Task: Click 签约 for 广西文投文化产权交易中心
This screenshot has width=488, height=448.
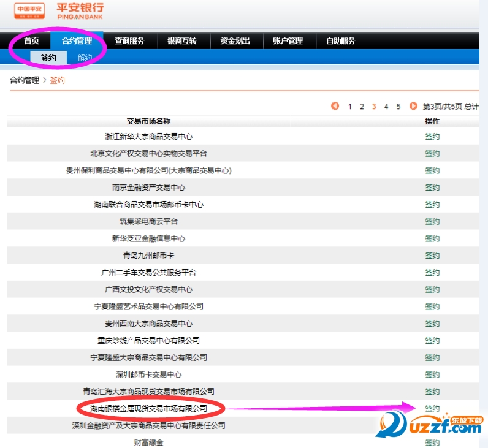Action: (x=432, y=289)
